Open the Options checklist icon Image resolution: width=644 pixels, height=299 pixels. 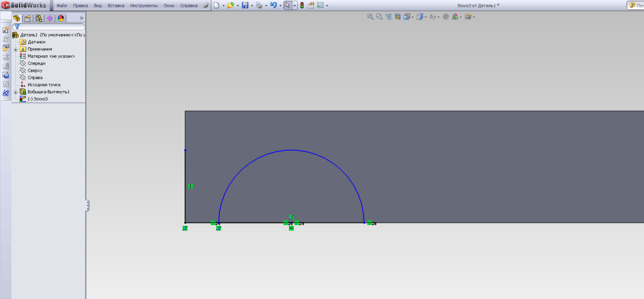pyautogui.click(x=320, y=5)
